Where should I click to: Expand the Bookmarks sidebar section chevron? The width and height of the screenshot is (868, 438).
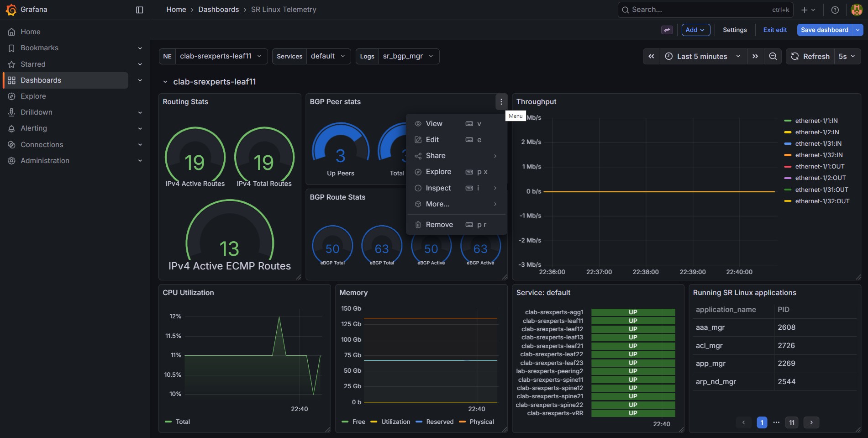click(x=140, y=48)
